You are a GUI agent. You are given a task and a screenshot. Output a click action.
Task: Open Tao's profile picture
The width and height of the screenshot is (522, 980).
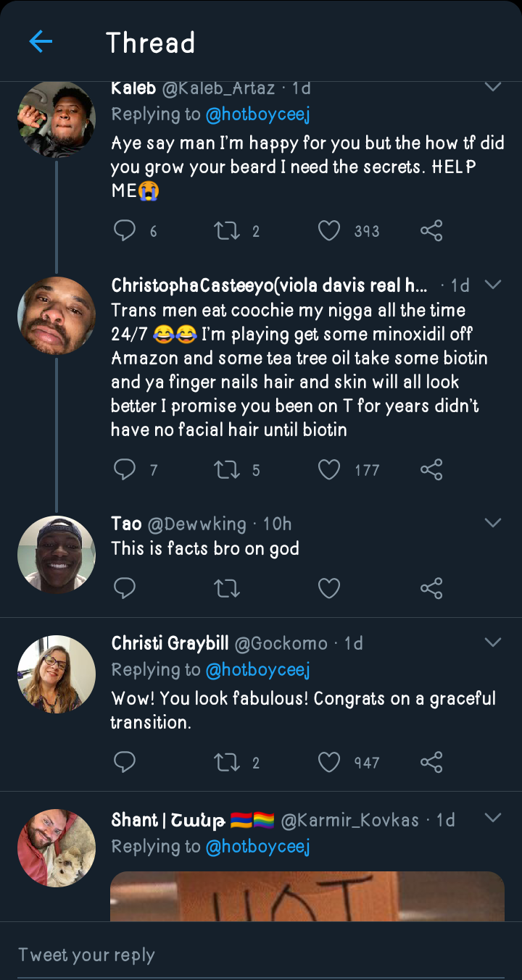click(57, 555)
